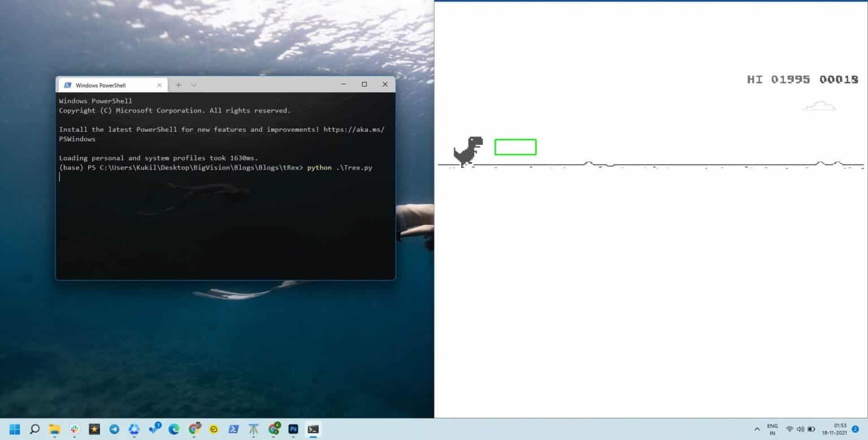Click the blue triangular arrows taskbar icon

pyautogui.click(x=134, y=429)
